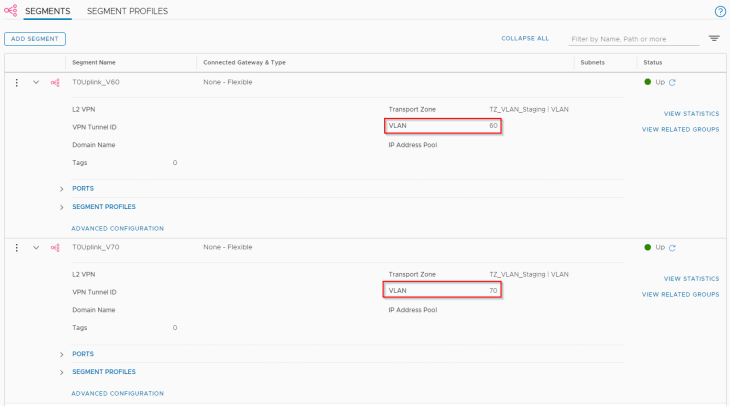Select the Segments tab
730x406 pixels.
tap(47, 11)
